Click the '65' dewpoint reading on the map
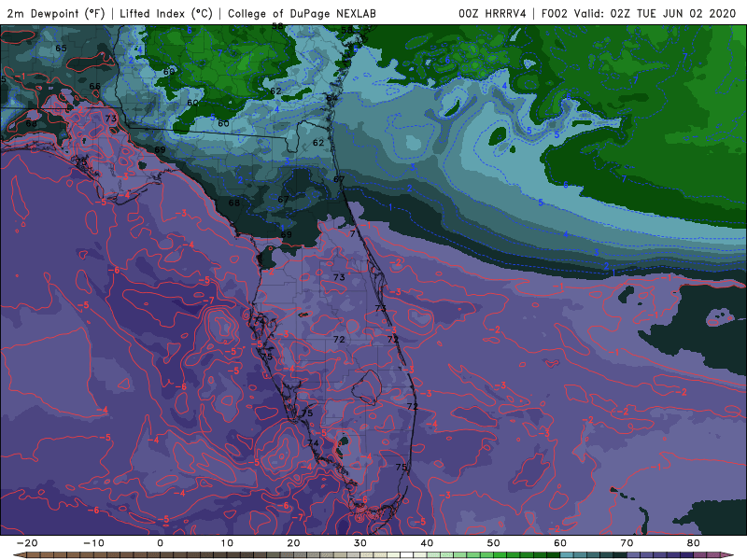The width and height of the screenshot is (747, 560). [x=61, y=49]
